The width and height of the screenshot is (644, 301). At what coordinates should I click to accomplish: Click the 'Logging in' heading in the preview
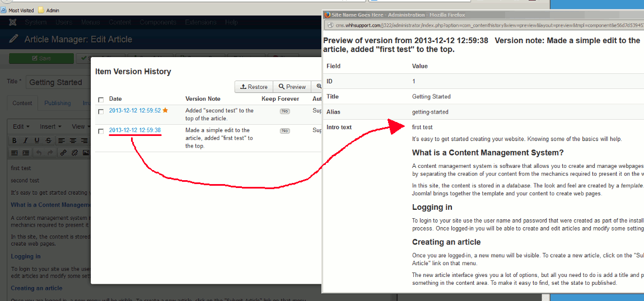pyautogui.click(x=432, y=207)
